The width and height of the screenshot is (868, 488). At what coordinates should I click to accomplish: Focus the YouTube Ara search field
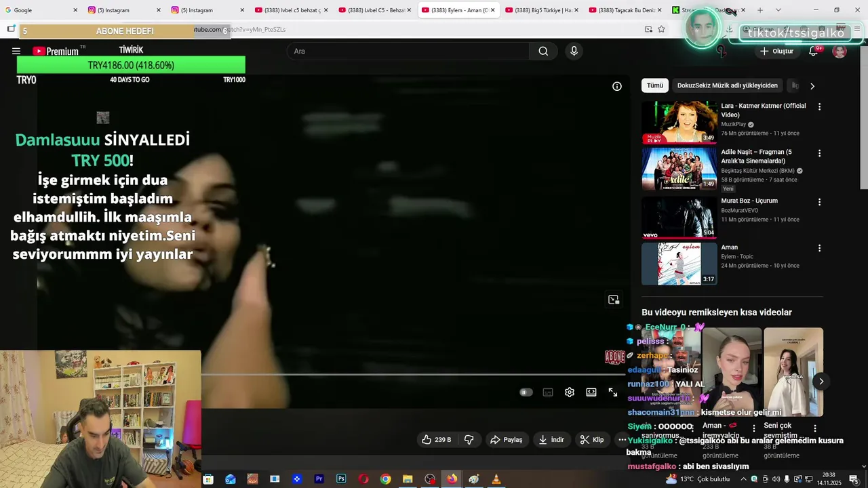(x=408, y=51)
